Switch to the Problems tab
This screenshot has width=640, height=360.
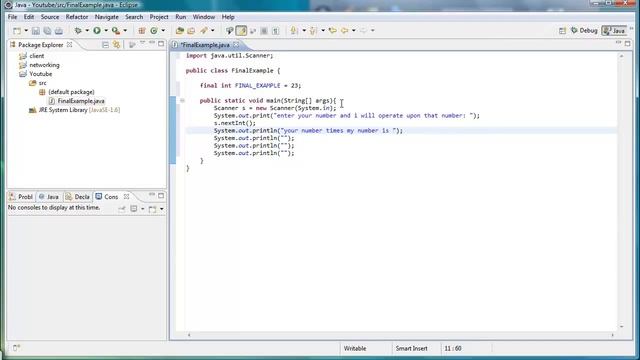[21, 197]
